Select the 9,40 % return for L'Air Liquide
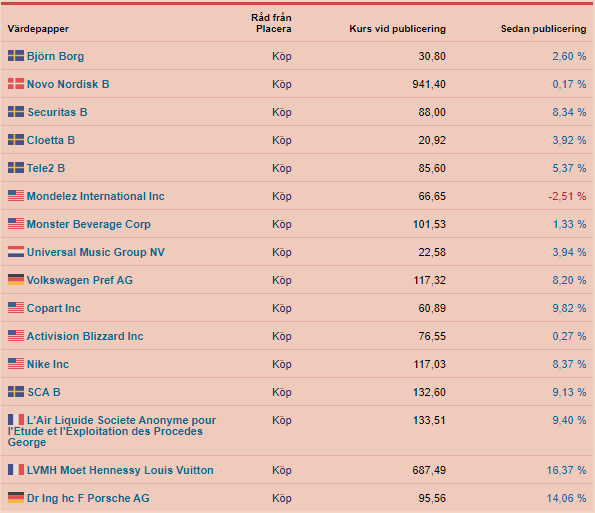The image size is (595, 513). (569, 420)
